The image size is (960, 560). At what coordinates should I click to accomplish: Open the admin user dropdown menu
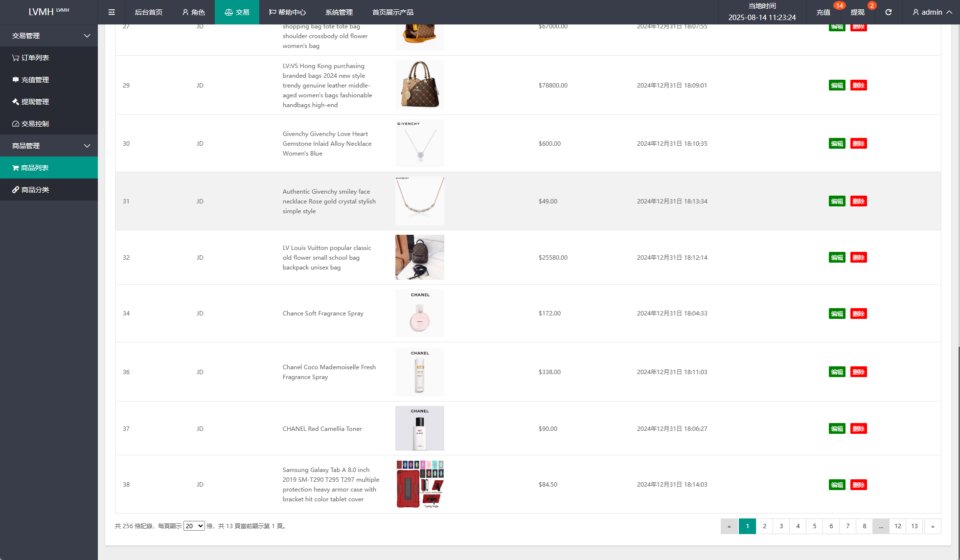pos(932,12)
